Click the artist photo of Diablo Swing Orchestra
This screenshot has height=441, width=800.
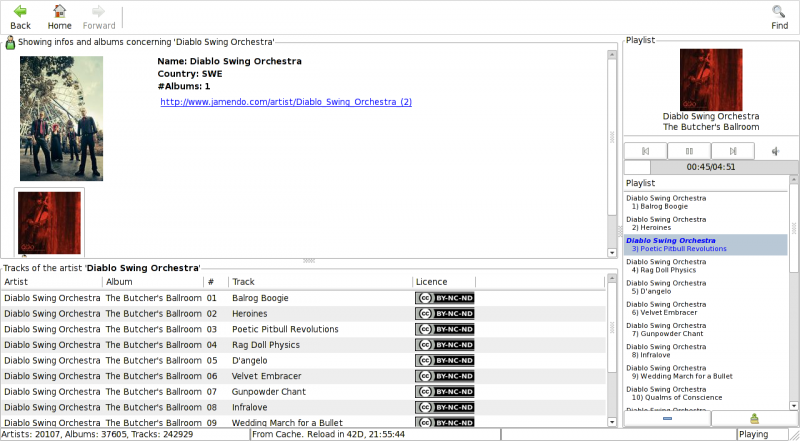(61, 118)
